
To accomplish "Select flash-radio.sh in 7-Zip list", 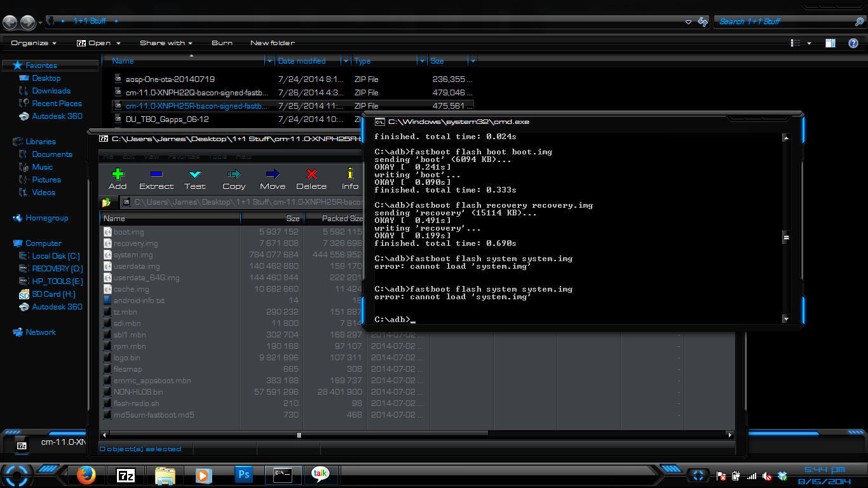I will coord(136,403).
